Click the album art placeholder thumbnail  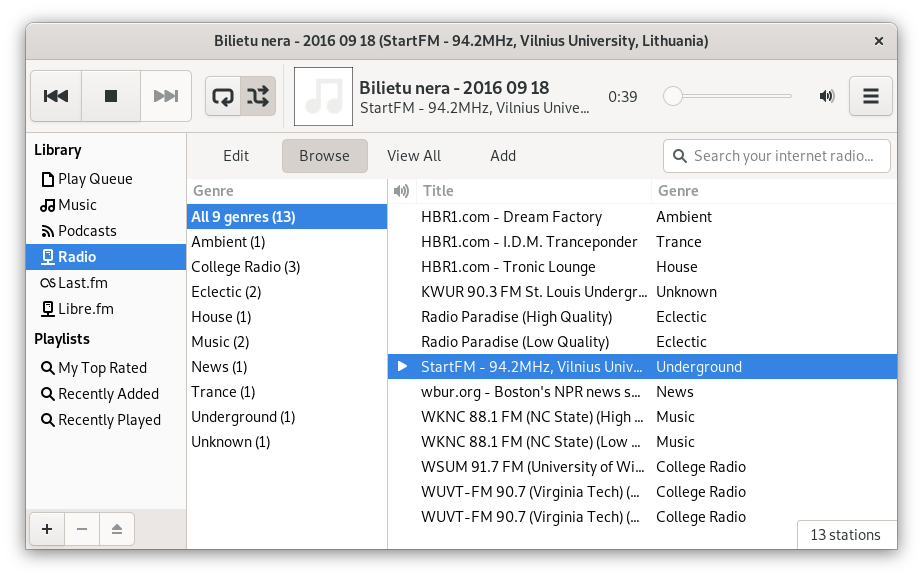click(x=323, y=96)
